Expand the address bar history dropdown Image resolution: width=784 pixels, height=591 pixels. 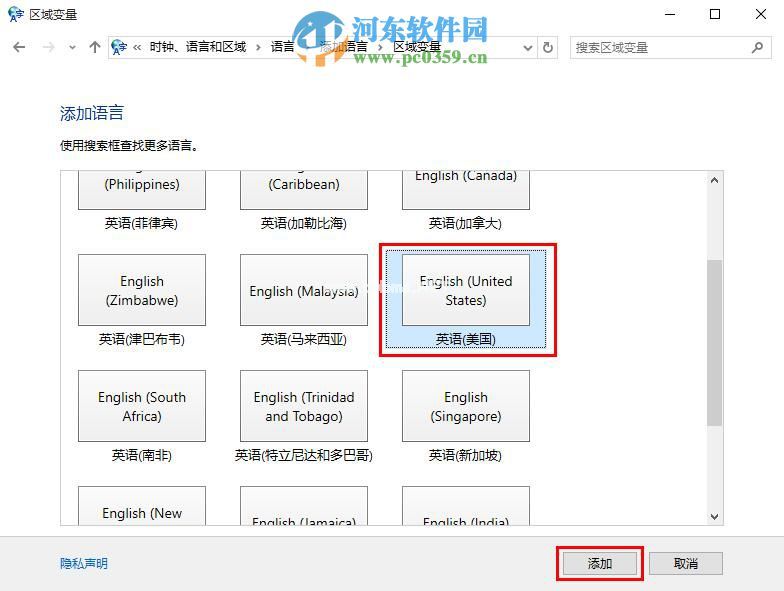click(x=528, y=48)
